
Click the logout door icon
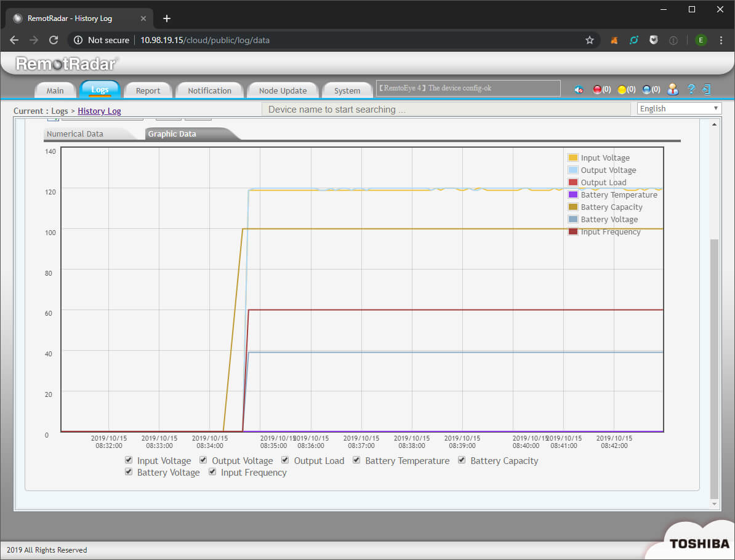point(707,89)
